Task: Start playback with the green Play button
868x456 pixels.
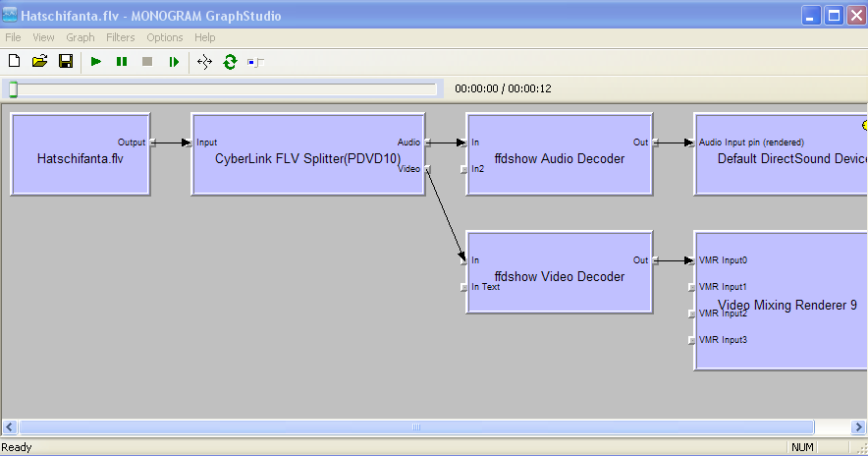Action: tap(96, 62)
